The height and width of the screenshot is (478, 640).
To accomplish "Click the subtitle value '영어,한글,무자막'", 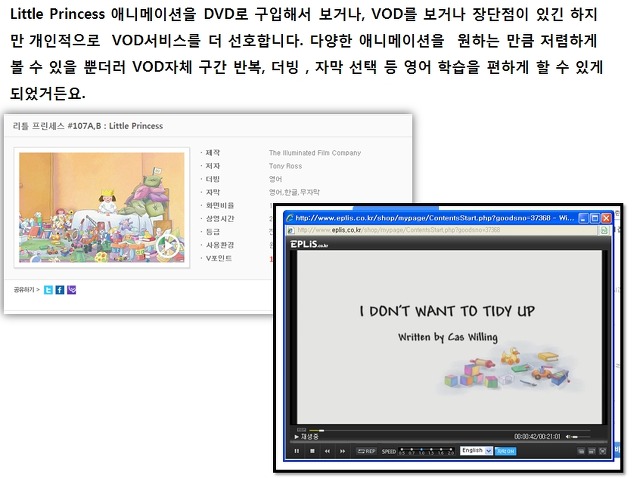I will [x=294, y=192].
